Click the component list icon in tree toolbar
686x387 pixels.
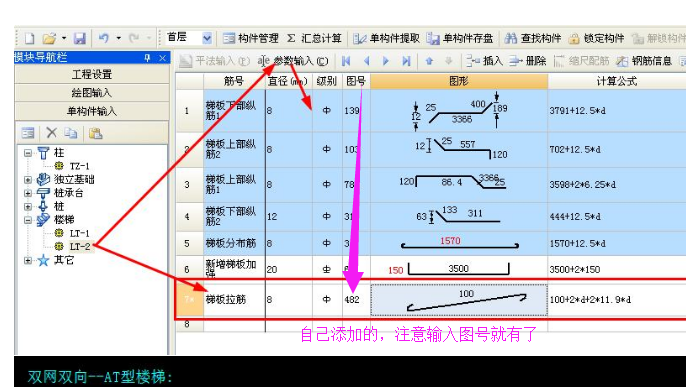[x=28, y=133]
